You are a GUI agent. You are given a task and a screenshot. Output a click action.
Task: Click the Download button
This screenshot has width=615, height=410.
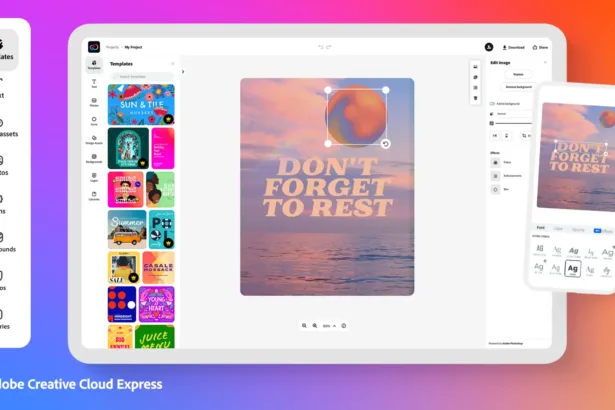point(513,47)
